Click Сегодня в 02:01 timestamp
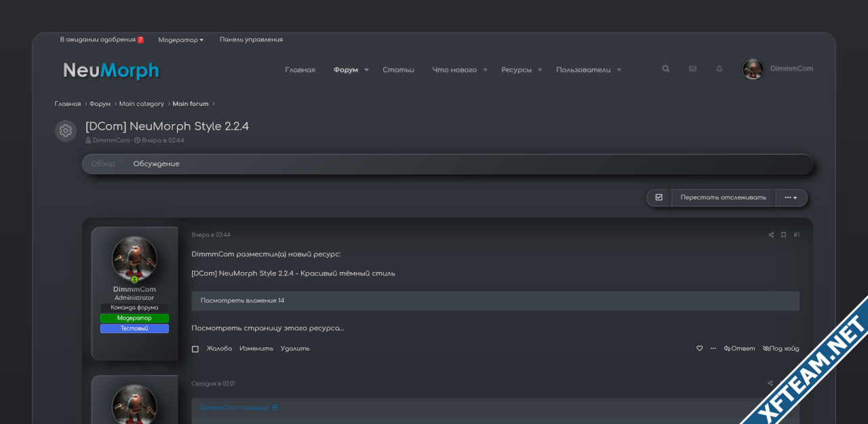 click(x=213, y=383)
